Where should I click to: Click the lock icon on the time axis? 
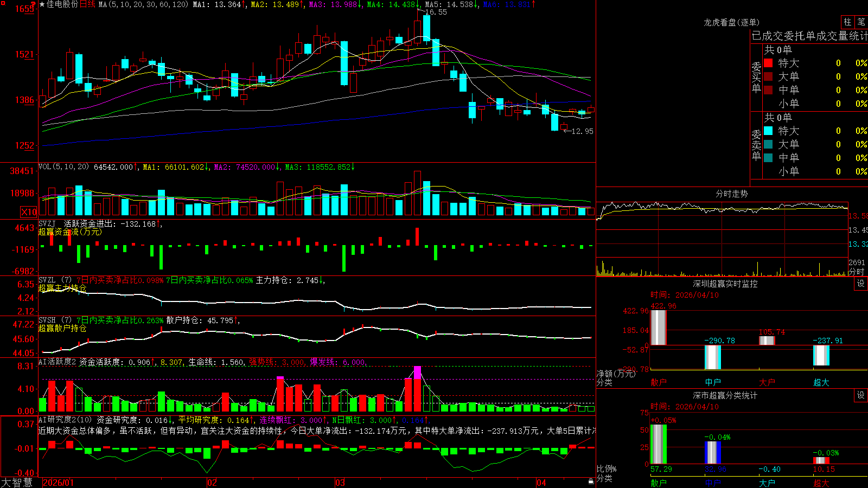pyautogui.click(x=591, y=481)
